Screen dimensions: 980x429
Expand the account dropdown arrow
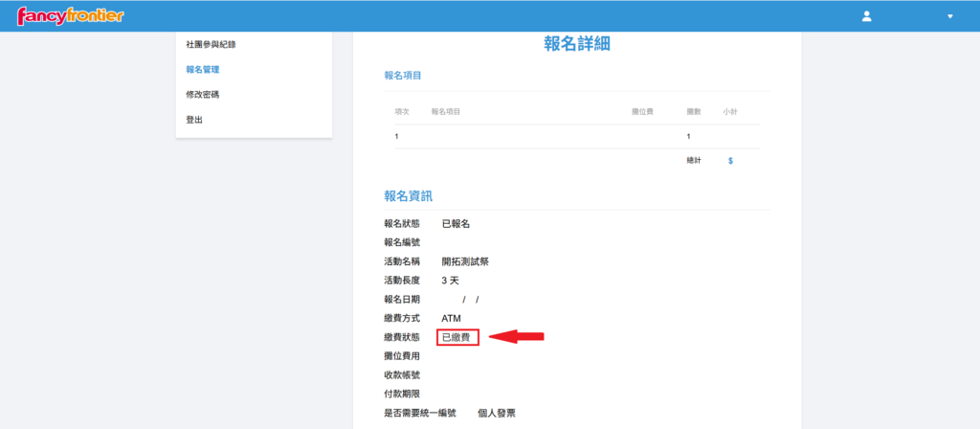tap(950, 16)
